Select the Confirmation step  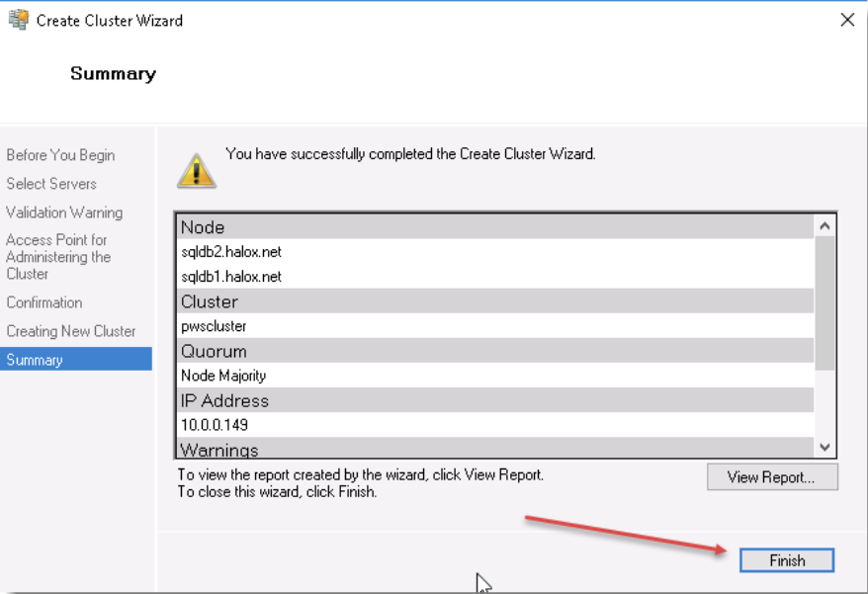(44, 302)
